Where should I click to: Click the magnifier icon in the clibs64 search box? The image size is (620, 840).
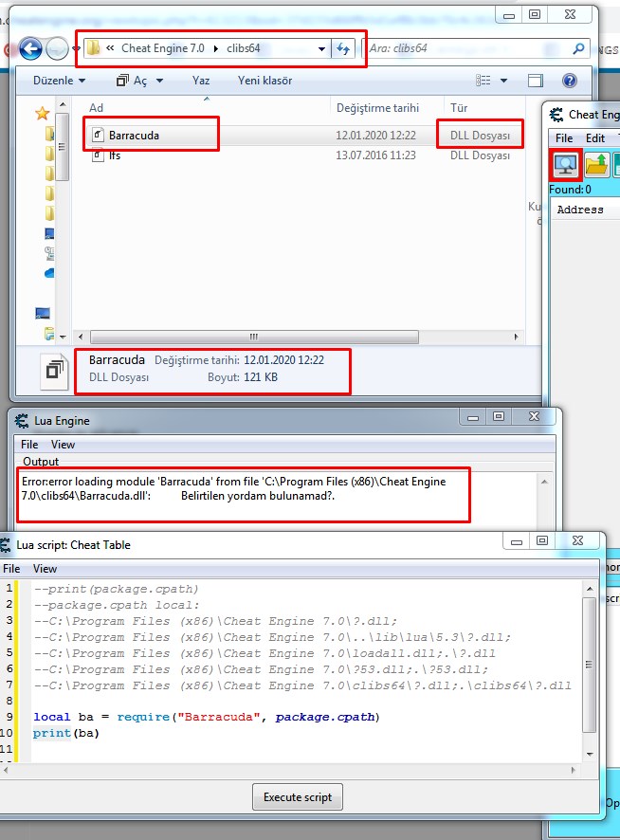click(x=578, y=48)
